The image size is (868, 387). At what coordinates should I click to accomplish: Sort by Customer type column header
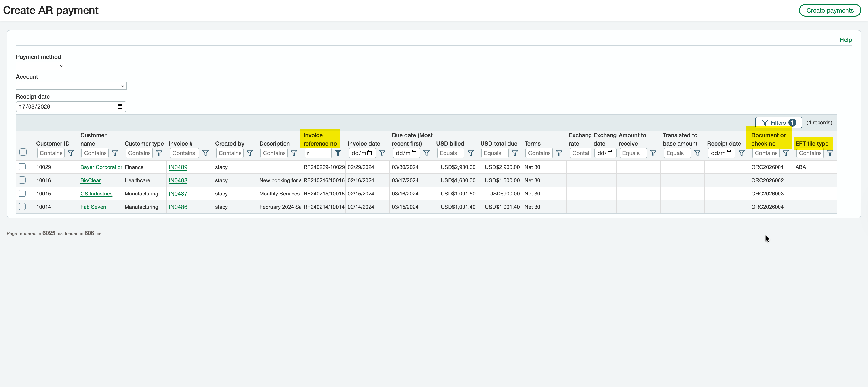[144, 144]
